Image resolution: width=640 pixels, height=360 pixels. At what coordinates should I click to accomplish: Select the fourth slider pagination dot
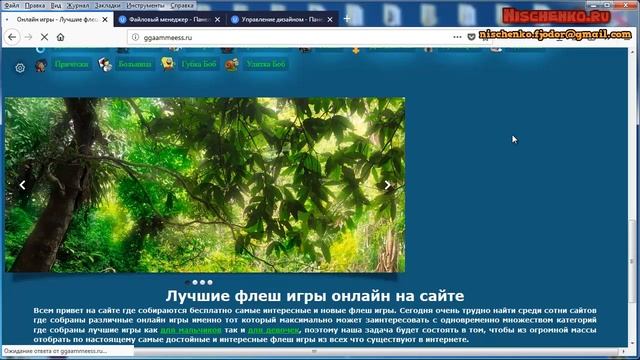point(210,282)
